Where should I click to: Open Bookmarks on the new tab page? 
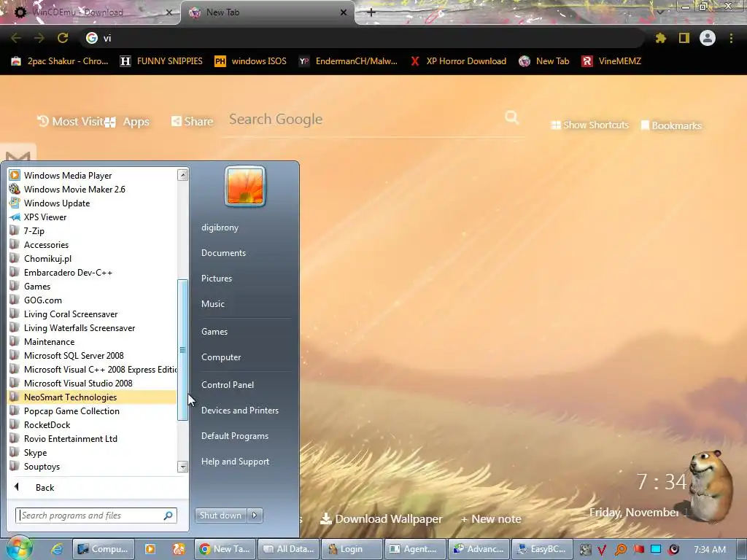click(x=671, y=125)
